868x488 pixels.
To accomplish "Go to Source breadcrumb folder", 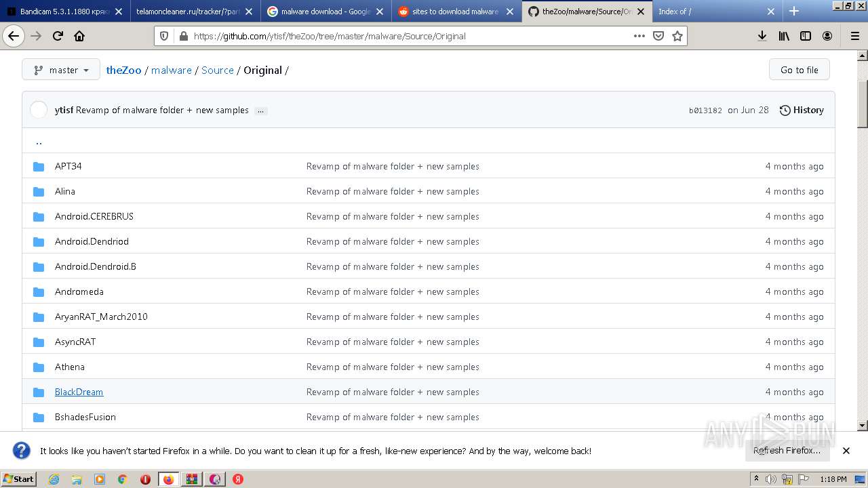I will (218, 70).
